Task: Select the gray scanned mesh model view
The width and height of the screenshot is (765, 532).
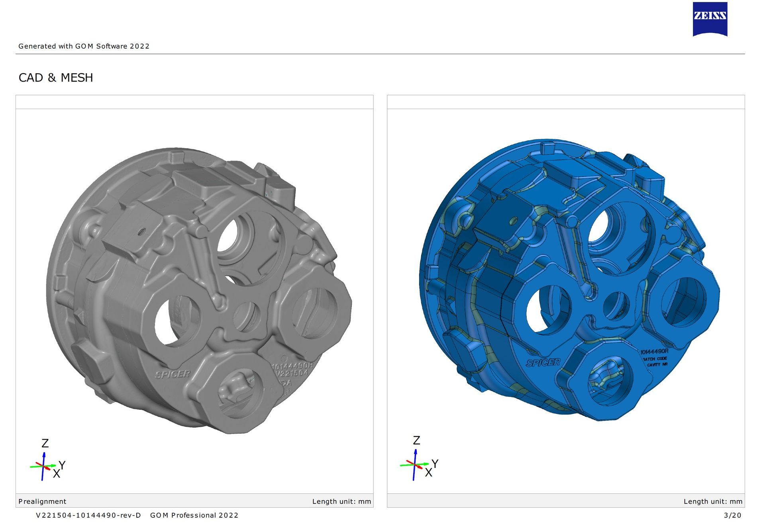Action: [x=199, y=291]
